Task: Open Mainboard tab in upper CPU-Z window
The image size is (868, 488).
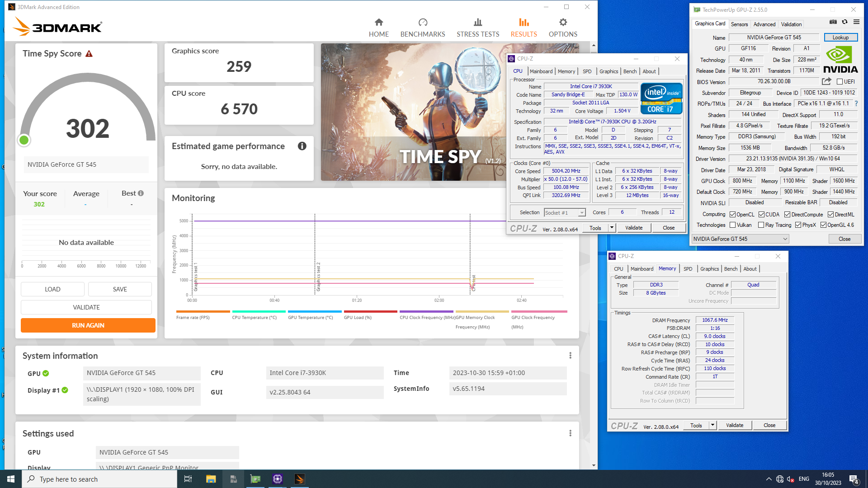Action: click(541, 71)
